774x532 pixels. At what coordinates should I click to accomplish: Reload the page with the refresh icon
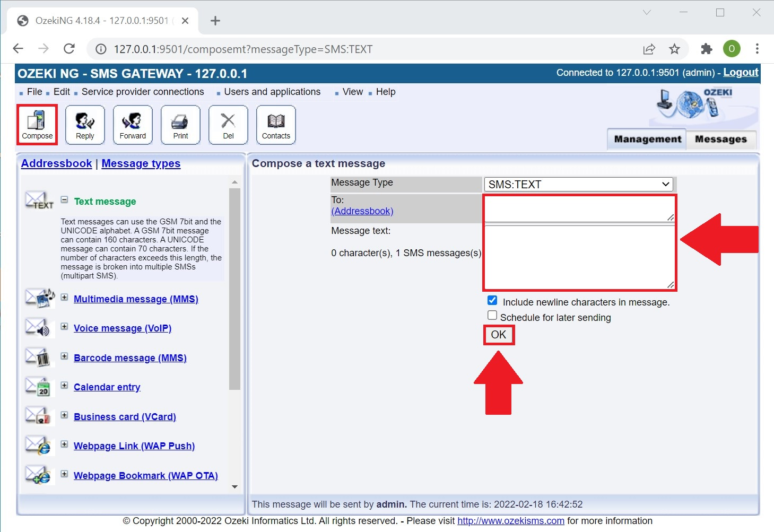(69, 49)
